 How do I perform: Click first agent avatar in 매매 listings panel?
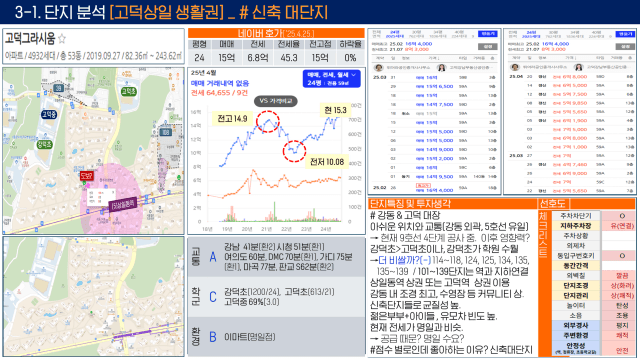coord(379,67)
